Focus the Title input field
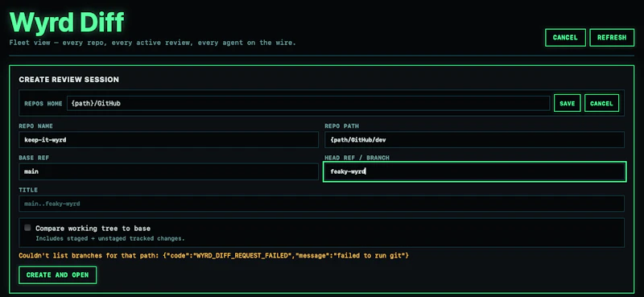Viewport: 644px width, 297px height. 321,204
